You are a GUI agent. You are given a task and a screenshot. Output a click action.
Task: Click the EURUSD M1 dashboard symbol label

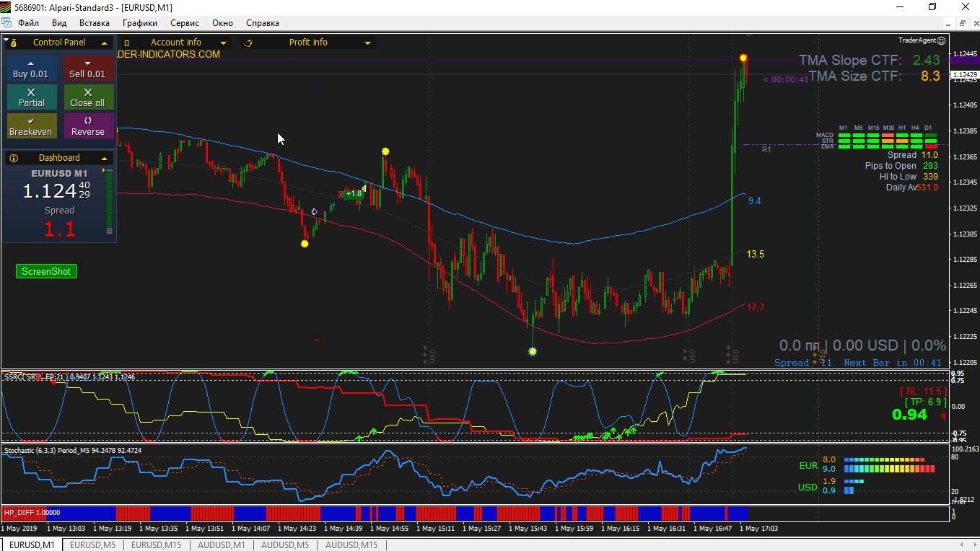pos(59,174)
